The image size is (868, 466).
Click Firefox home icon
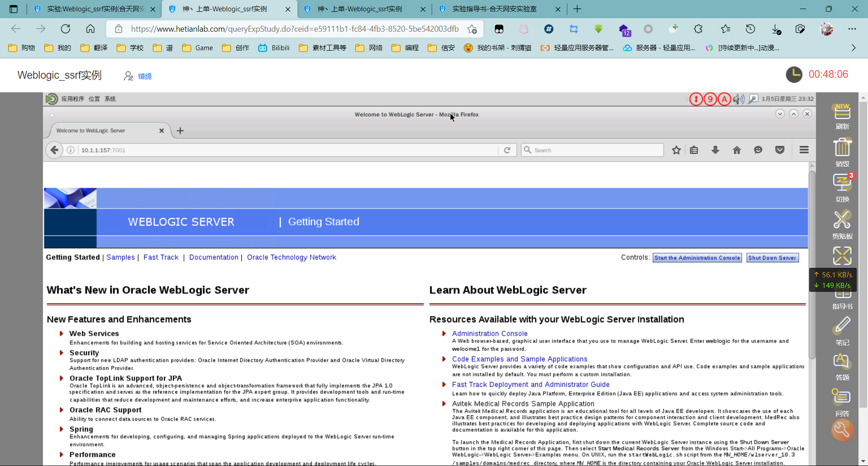pyautogui.click(x=737, y=150)
